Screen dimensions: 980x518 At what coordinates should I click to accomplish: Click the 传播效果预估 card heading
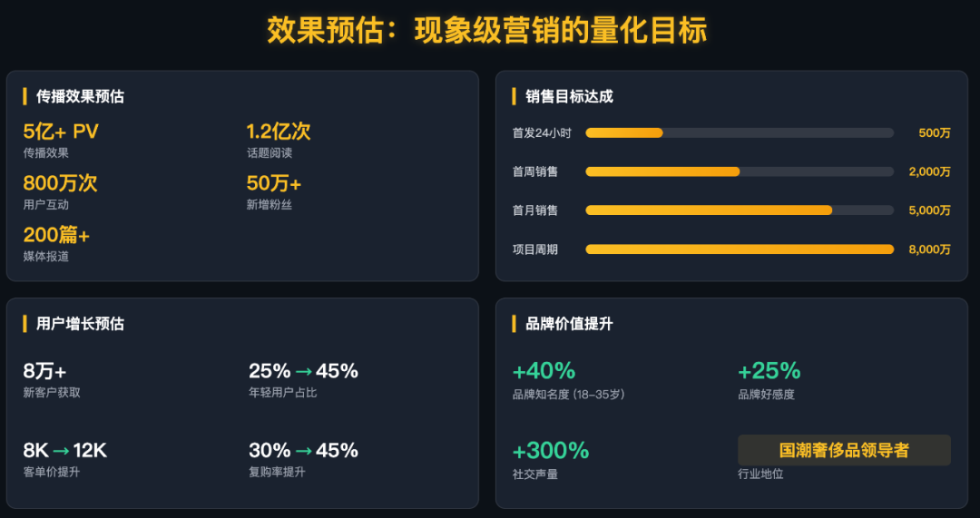[80, 96]
